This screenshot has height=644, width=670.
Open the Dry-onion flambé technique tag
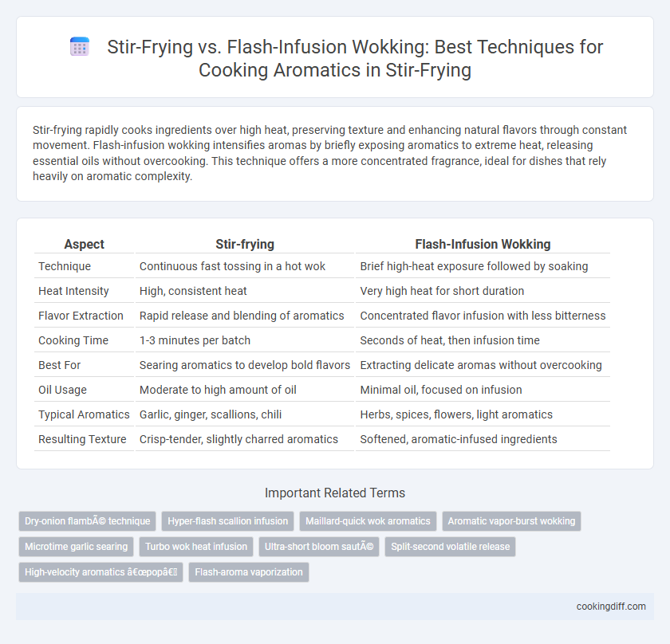coord(87,521)
